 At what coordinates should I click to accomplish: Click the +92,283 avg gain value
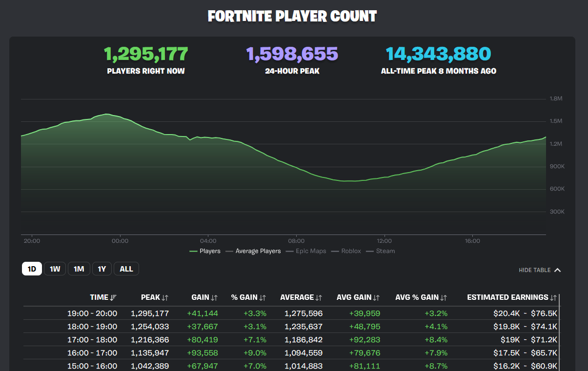[365, 339]
